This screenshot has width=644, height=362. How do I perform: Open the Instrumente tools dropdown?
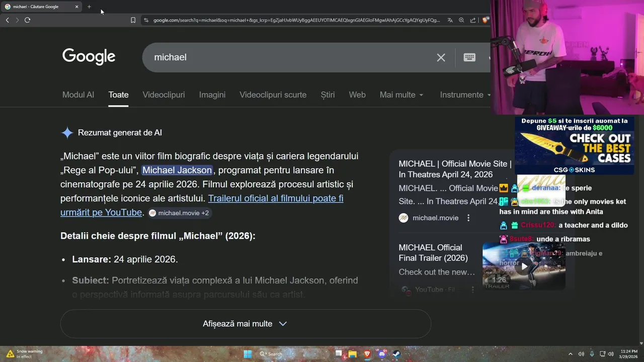[x=465, y=95]
